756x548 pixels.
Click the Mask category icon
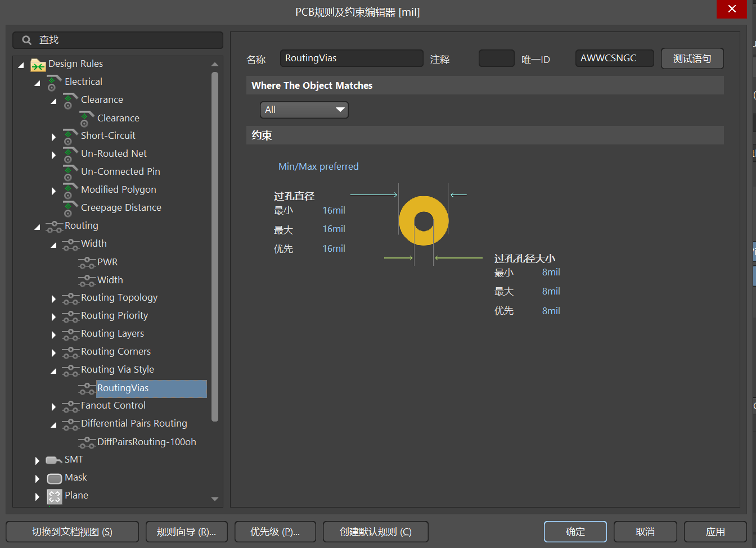click(54, 479)
